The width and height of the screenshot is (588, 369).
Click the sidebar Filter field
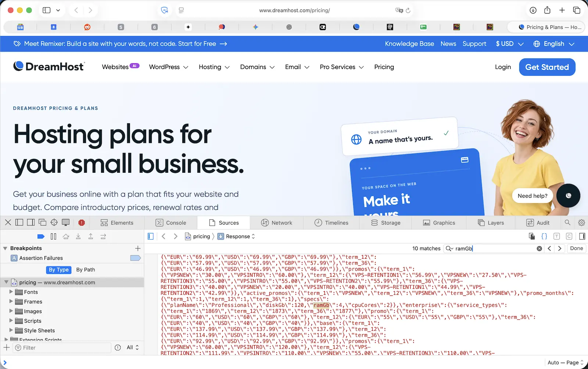(x=62, y=348)
